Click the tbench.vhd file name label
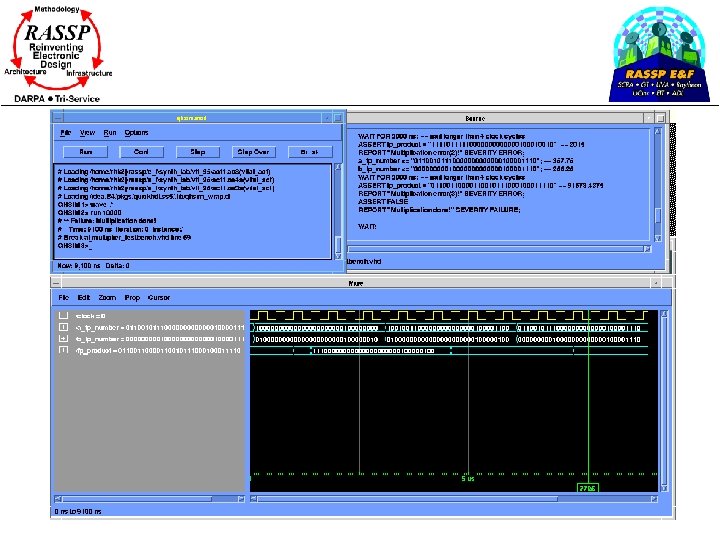720x540 pixels. pos(364,262)
